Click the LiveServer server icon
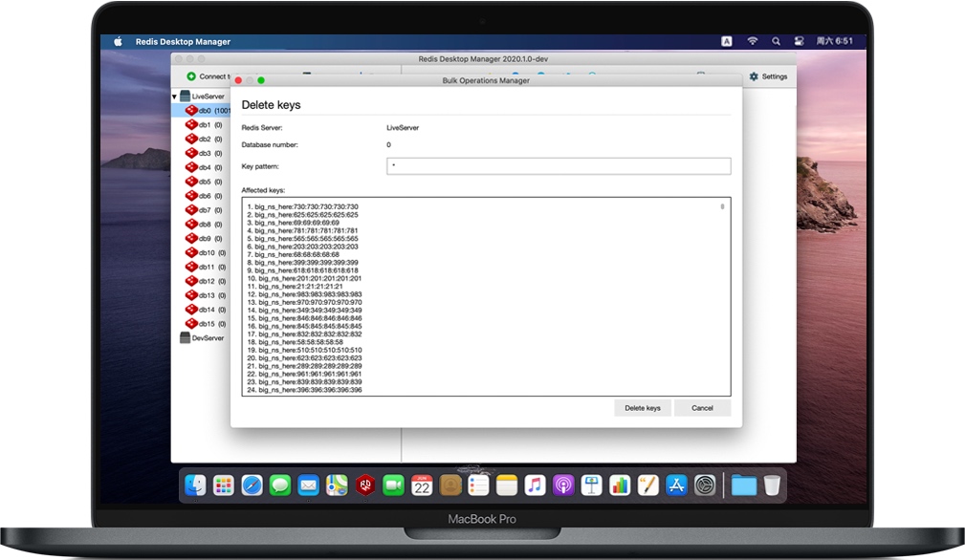The height and width of the screenshot is (560, 965). coord(186,95)
